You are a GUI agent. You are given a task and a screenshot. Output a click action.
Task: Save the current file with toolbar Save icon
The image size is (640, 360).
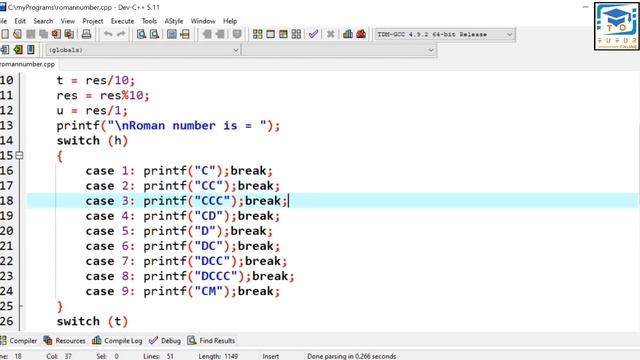coord(30,34)
